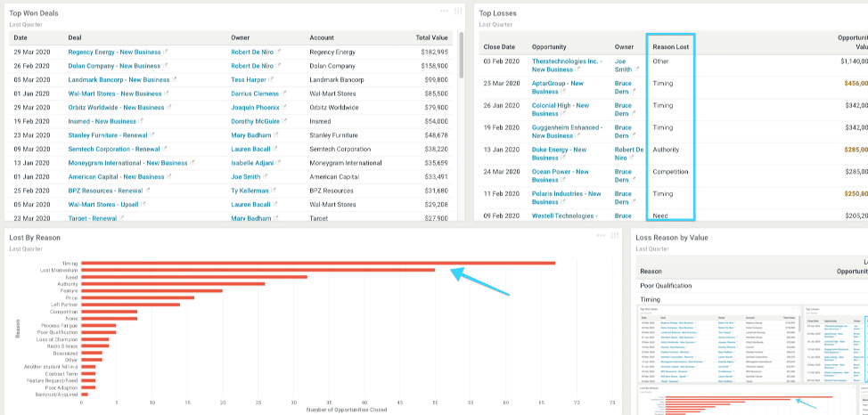Click external link icon beside Insmed - New Business
The width and height of the screenshot is (868, 415).
click(141, 121)
